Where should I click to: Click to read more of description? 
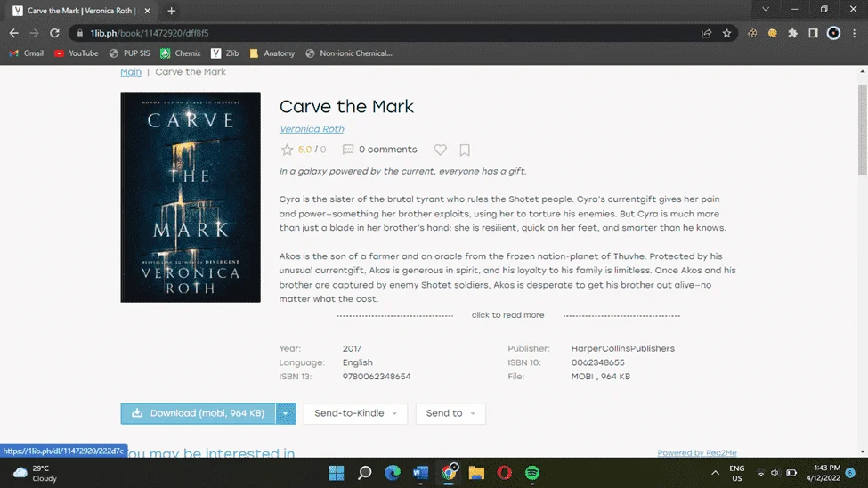pos(507,315)
